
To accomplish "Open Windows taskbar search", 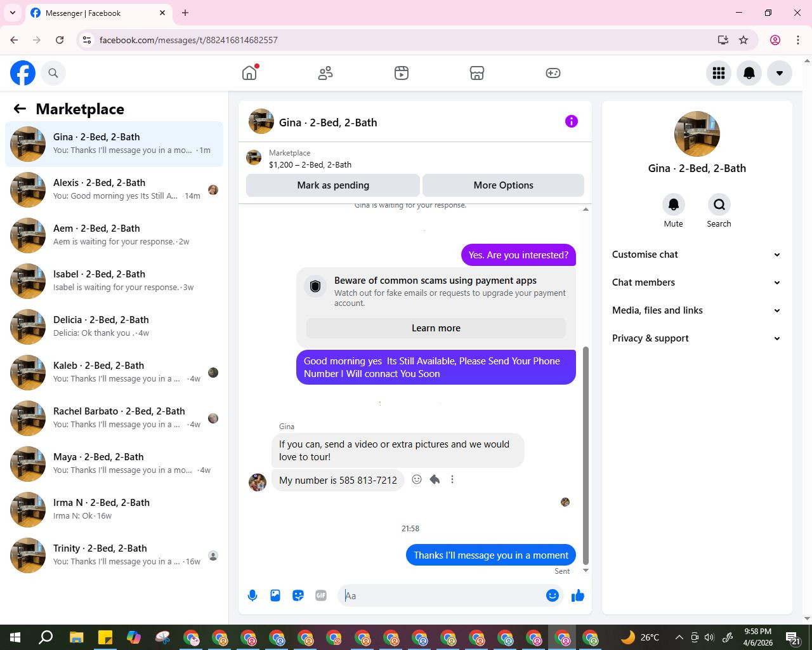I will [x=46, y=637].
